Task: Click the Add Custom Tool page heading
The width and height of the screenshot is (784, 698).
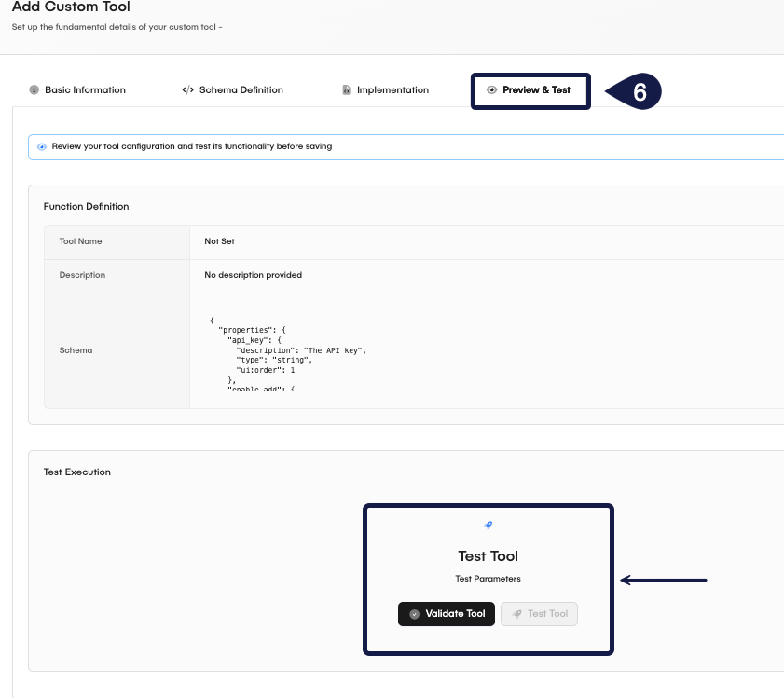Action: pyautogui.click(x=71, y=7)
